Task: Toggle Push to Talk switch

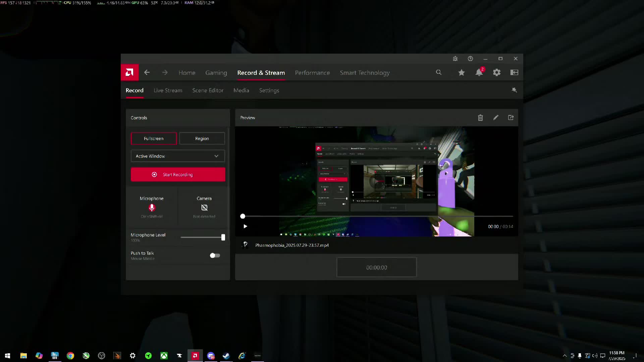Action: pyautogui.click(x=215, y=255)
